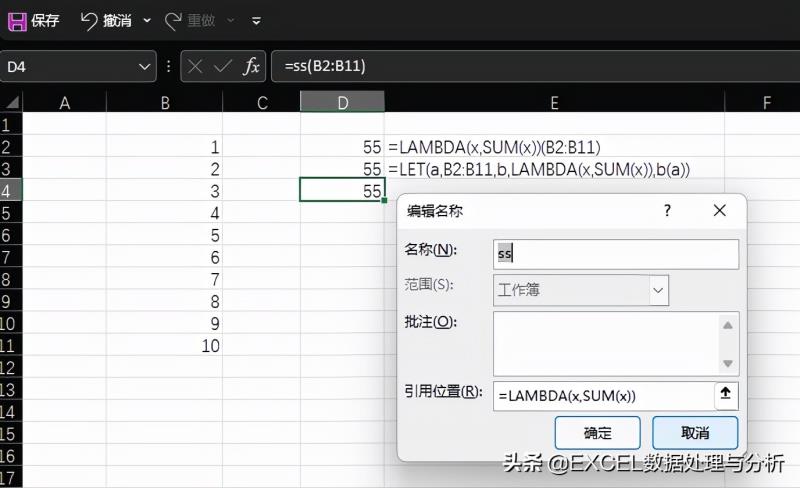This screenshot has width=800, height=488.
Task: Open the Insert Function fx dialog
Action: pyautogui.click(x=251, y=66)
